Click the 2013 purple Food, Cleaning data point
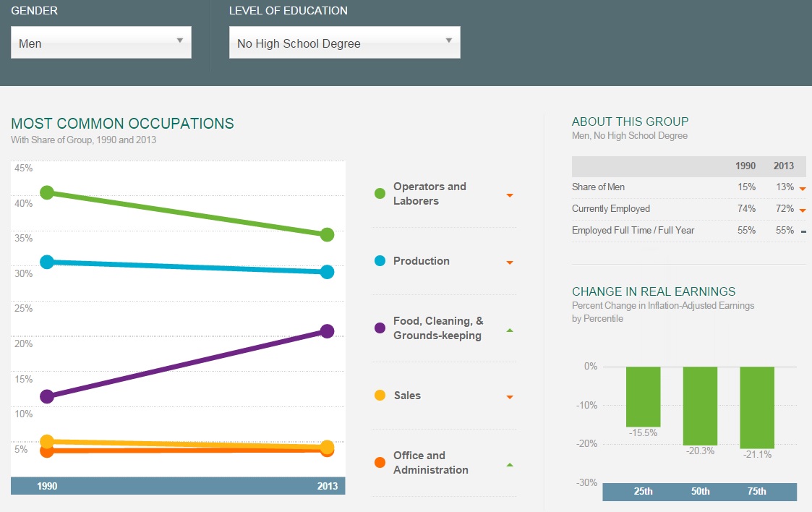The height and width of the screenshot is (512, 812). [x=327, y=331]
